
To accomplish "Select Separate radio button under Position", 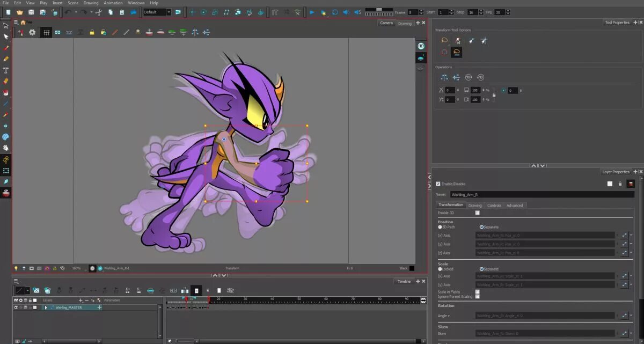I will coord(481,227).
